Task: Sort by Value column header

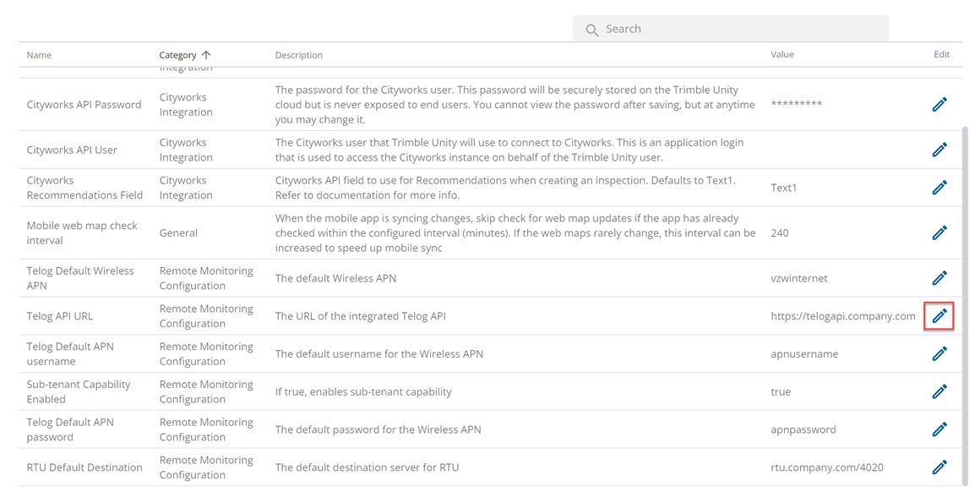Action: [781, 54]
